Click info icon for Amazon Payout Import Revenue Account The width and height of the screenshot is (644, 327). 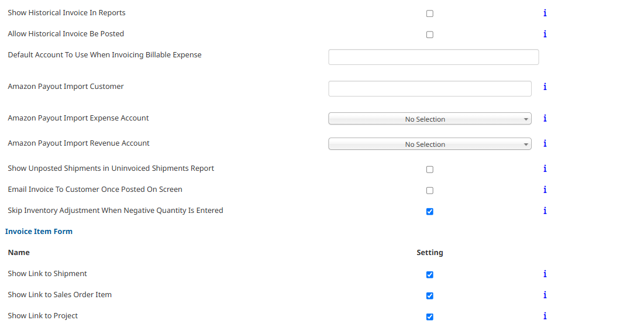point(545,143)
